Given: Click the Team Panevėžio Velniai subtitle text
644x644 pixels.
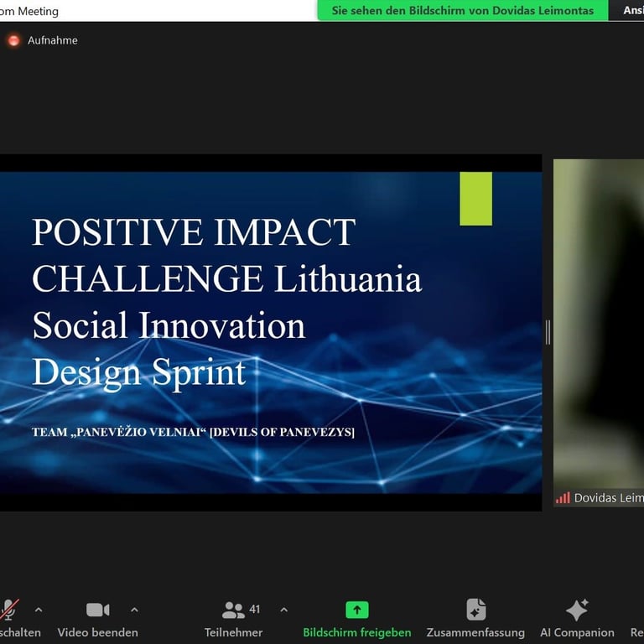Looking at the screenshot, I should pyautogui.click(x=193, y=432).
